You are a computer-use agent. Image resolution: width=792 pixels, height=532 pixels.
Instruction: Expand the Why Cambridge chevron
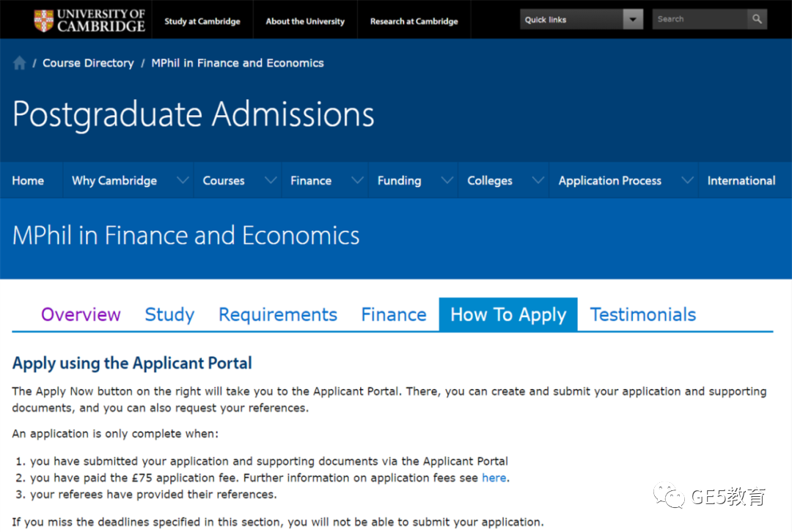183,180
